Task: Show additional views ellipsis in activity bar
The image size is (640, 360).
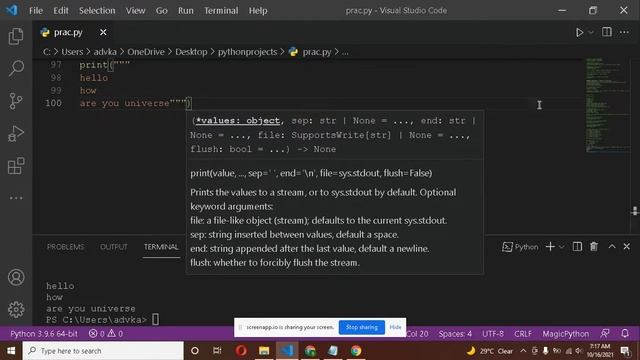Action: [x=16, y=198]
